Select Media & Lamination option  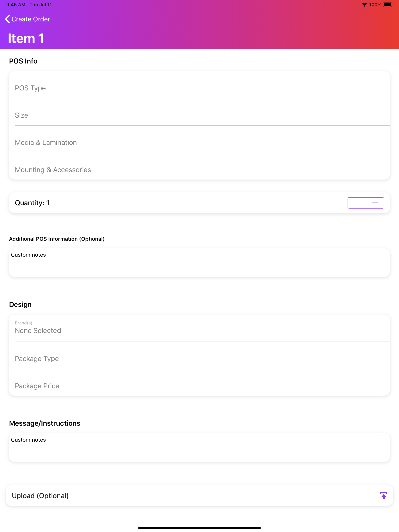click(202, 142)
